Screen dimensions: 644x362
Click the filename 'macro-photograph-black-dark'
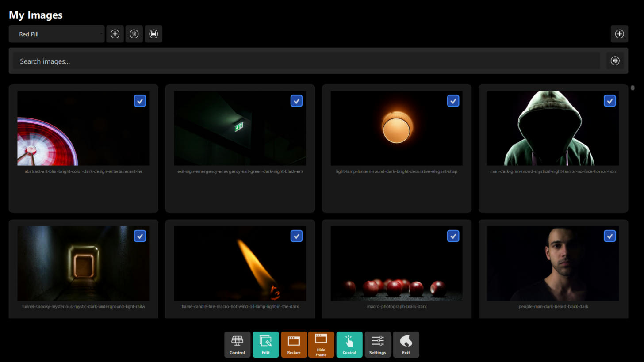pyautogui.click(x=397, y=306)
